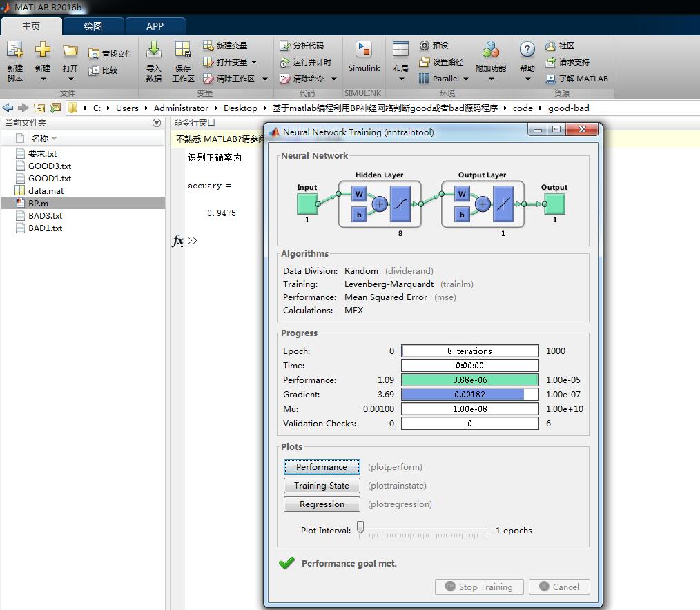
Task: Click the Administrator path segment
Action: [181, 108]
